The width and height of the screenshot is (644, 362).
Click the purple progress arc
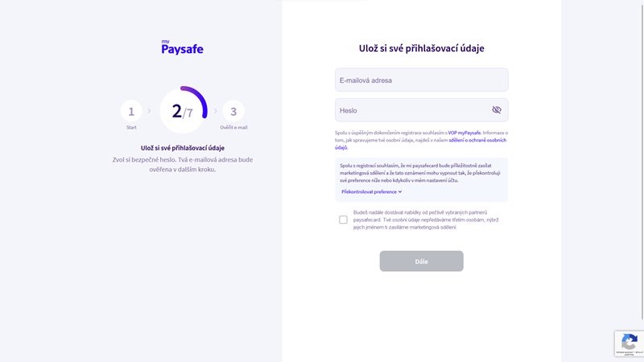click(204, 100)
